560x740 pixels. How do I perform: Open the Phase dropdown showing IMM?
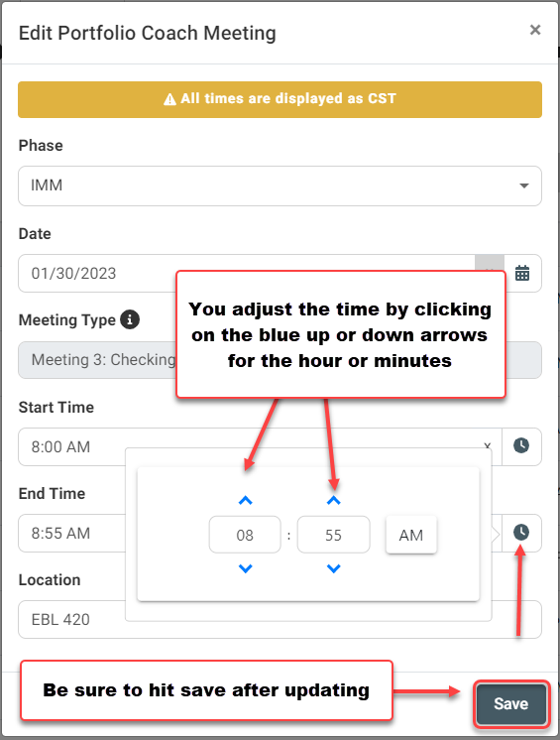(x=280, y=185)
